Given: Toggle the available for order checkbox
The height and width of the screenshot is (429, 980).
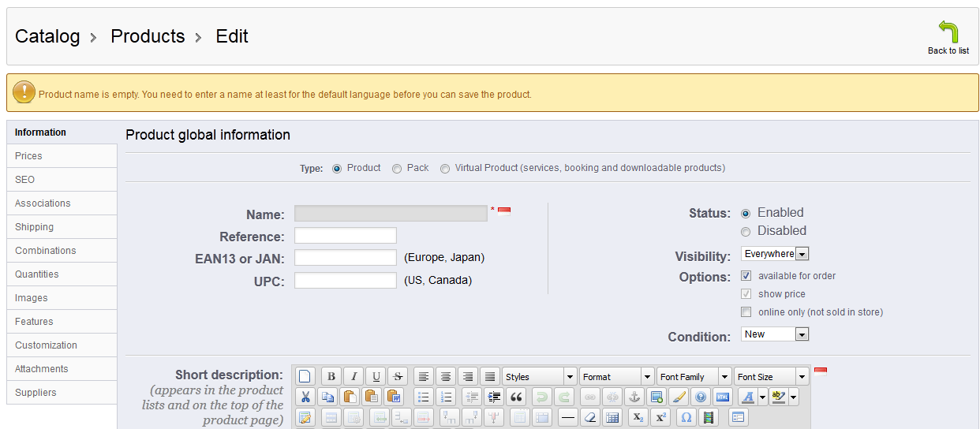Looking at the screenshot, I should [746, 276].
